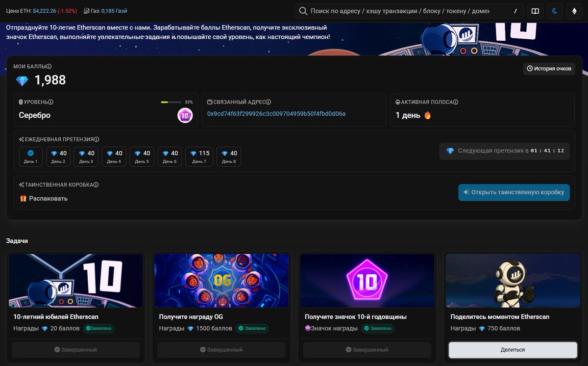
Task: Click Открыть таинственную коробку button
Action: [x=514, y=192]
